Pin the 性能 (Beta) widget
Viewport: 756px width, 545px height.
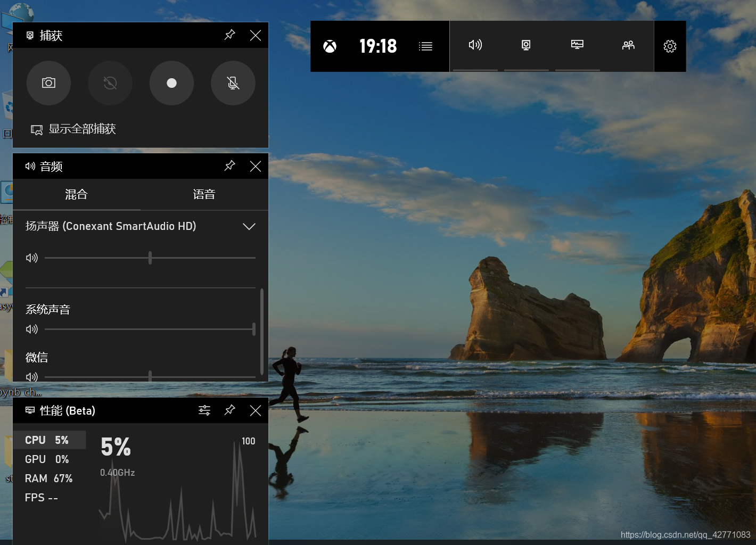click(229, 410)
